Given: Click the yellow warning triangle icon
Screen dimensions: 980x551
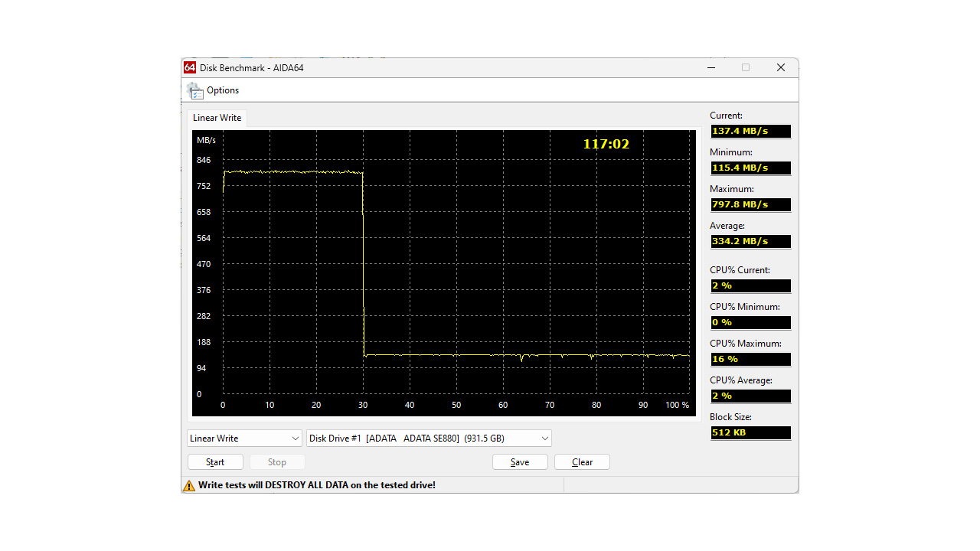Looking at the screenshot, I should point(189,485).
